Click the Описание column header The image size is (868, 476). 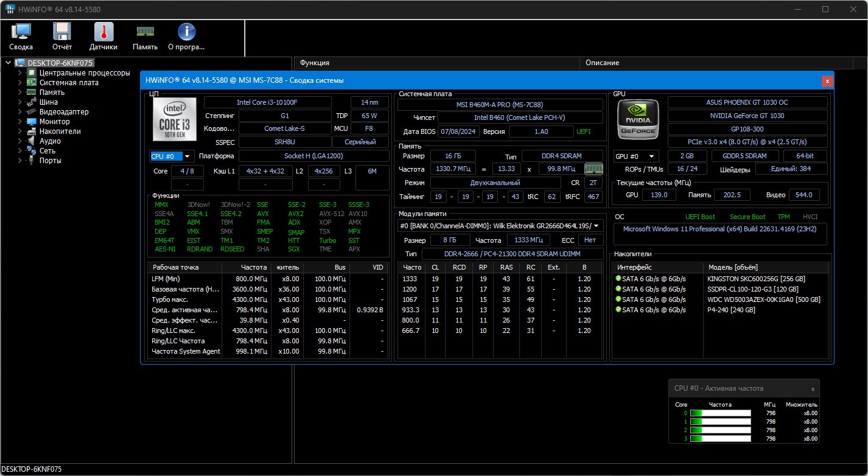pyautogui.click(x=602, y=63)
